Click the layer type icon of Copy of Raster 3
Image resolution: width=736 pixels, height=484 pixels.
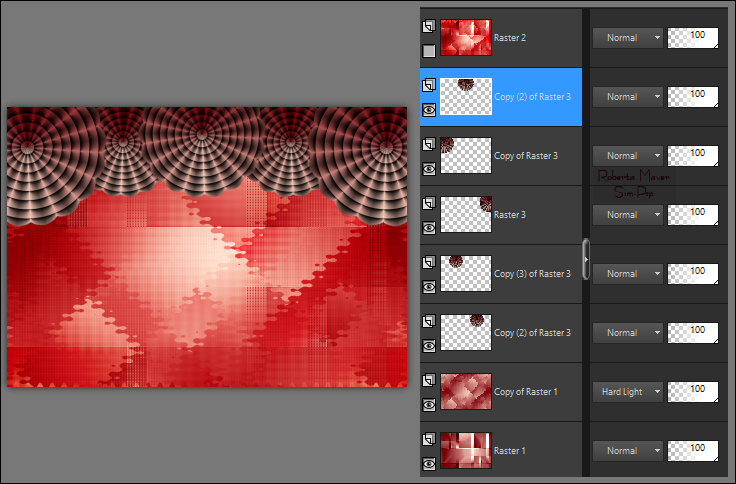click(429, 145)
